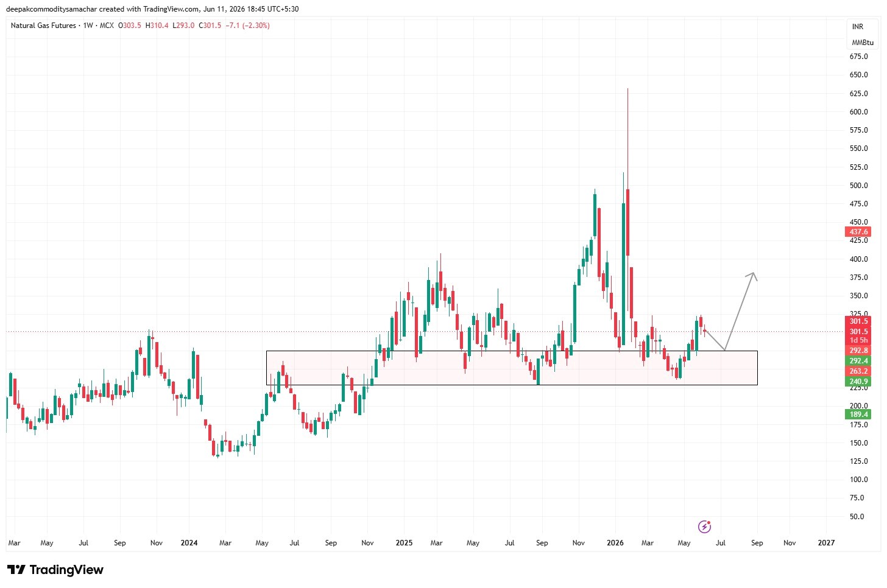Click the green 292.4 price tag

[858, 361]
